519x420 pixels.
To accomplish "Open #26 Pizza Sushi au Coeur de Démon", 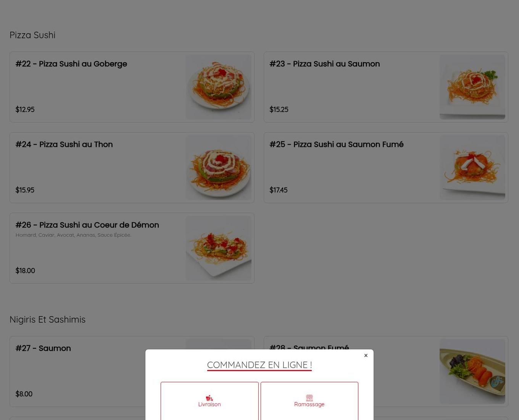I will [132, 248].
